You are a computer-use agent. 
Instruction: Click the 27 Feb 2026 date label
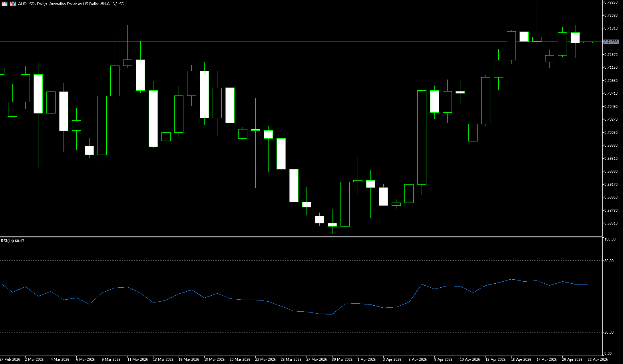10,360
